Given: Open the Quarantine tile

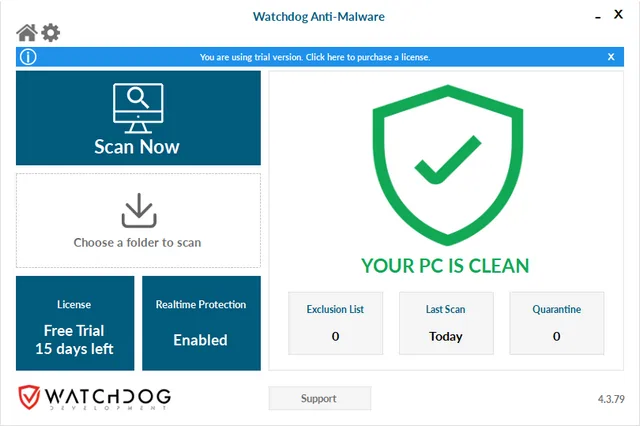Looking at the screenshot, I should (557, 323).
